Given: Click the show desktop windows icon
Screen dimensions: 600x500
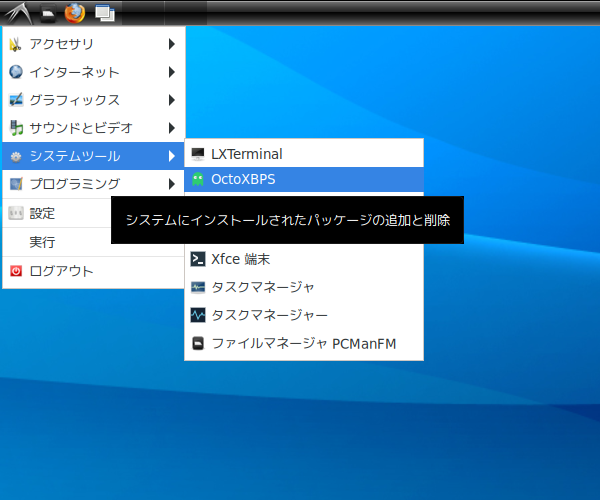Looking at the screenshot, I should (x=105, y=13).
